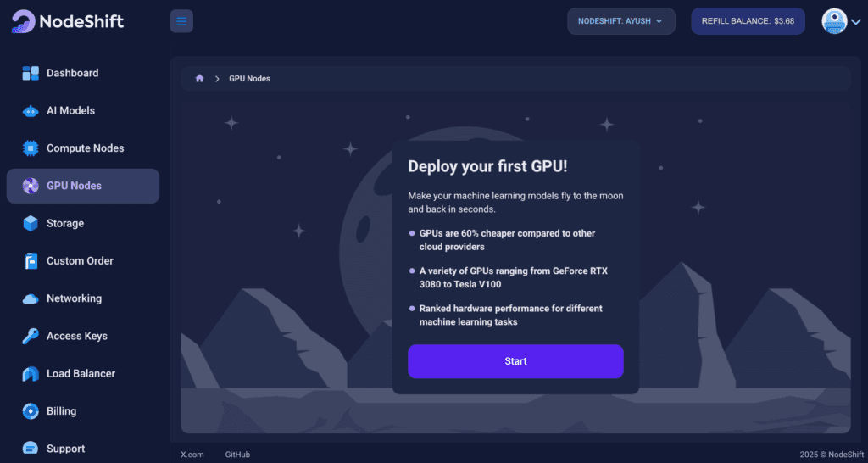Open the X.com footer link

point(192,455)
